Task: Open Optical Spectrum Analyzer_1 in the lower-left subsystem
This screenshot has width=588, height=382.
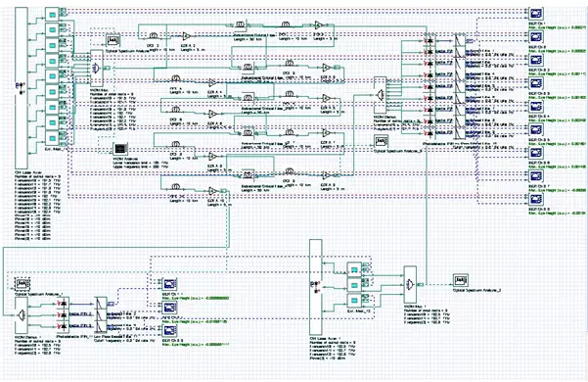Action: pos(22,284)
